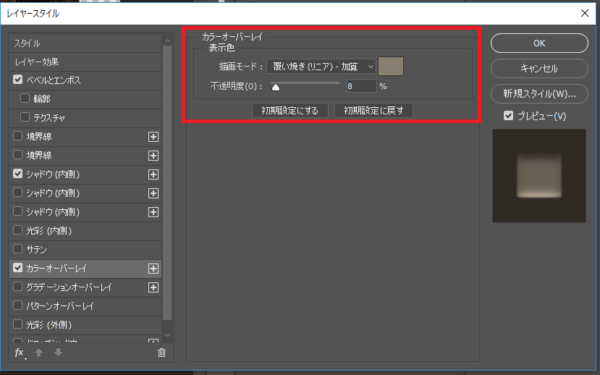
Task: Click the OK button
Action: click(539, 43)
